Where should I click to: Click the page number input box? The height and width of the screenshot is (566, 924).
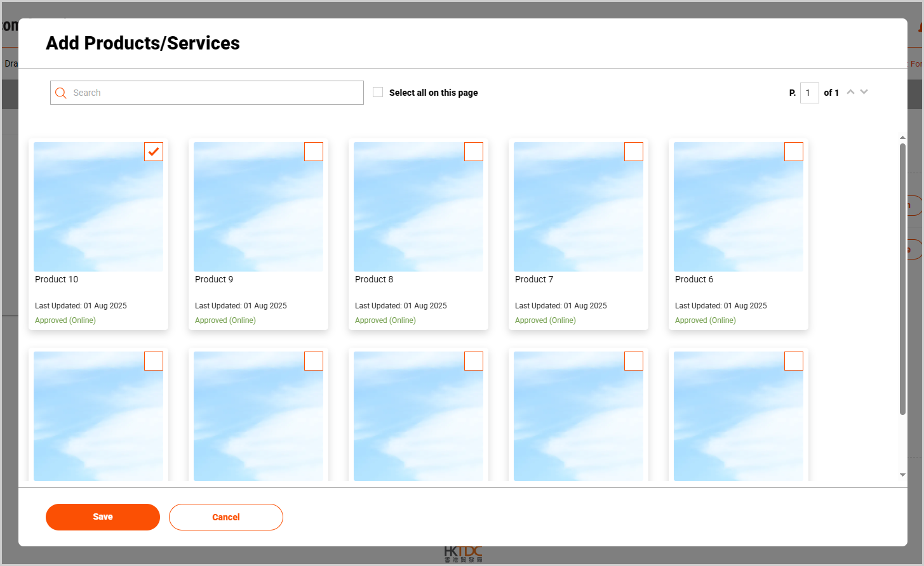point(809,93)
